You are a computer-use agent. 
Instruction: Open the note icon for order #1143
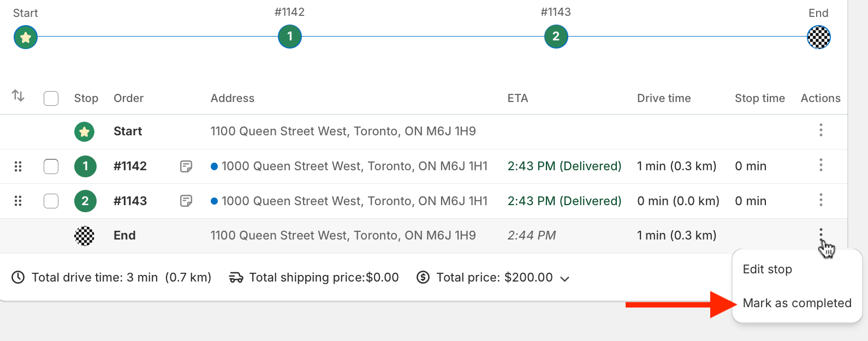(x=186, y=201)
